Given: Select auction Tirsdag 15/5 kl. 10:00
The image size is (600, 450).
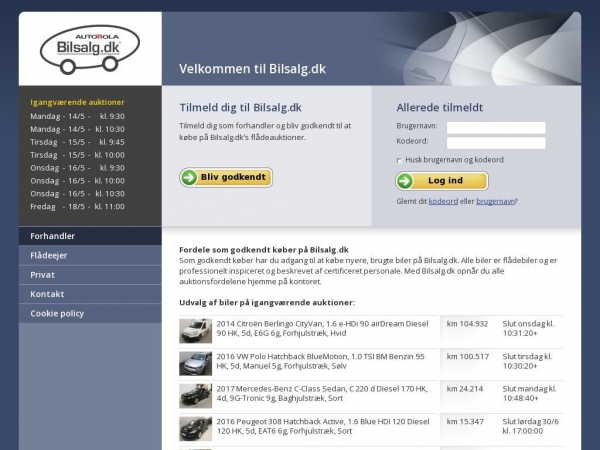Looking at the screenshot, I should [77, 155].
